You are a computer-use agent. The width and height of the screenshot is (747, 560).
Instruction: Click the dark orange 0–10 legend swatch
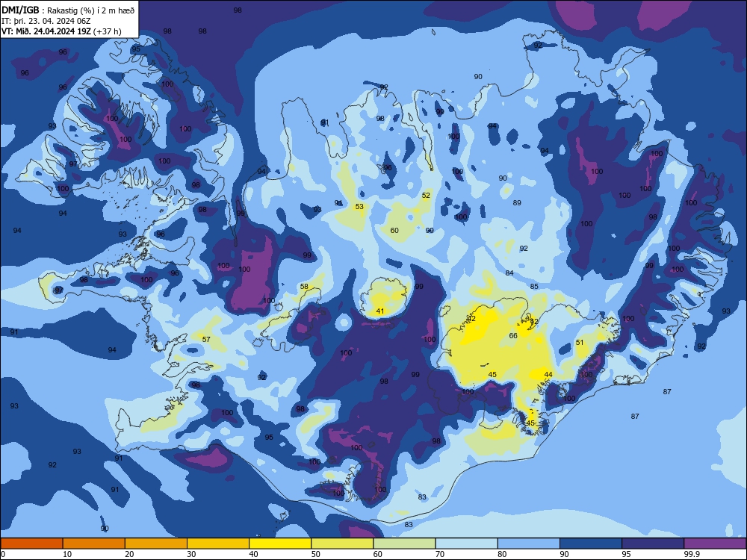pyautogui.click(x=31, y=544)
